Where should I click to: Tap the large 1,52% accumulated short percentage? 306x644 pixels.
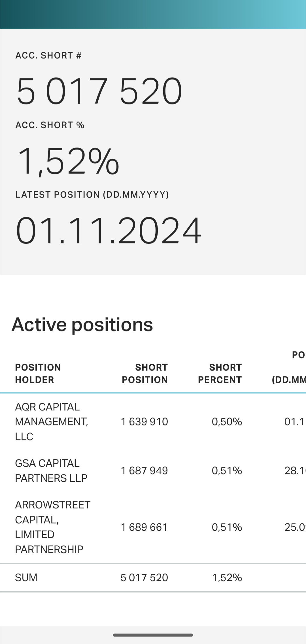68,161
